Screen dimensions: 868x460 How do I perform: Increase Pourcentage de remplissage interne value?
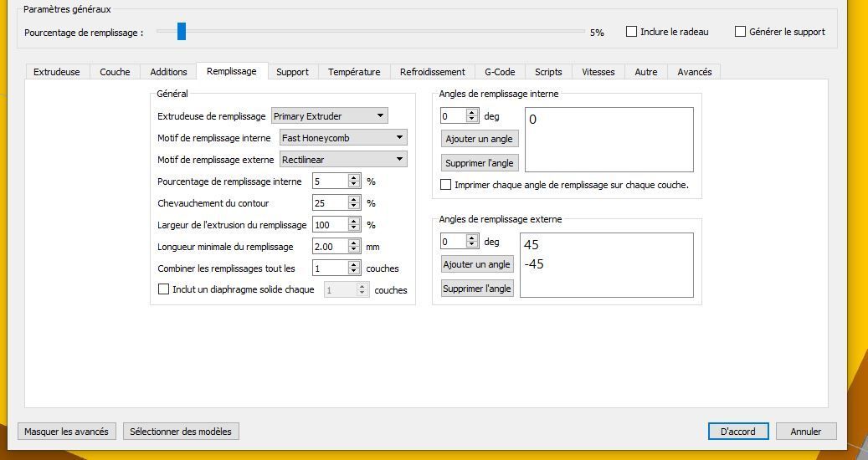coord(354,177)
